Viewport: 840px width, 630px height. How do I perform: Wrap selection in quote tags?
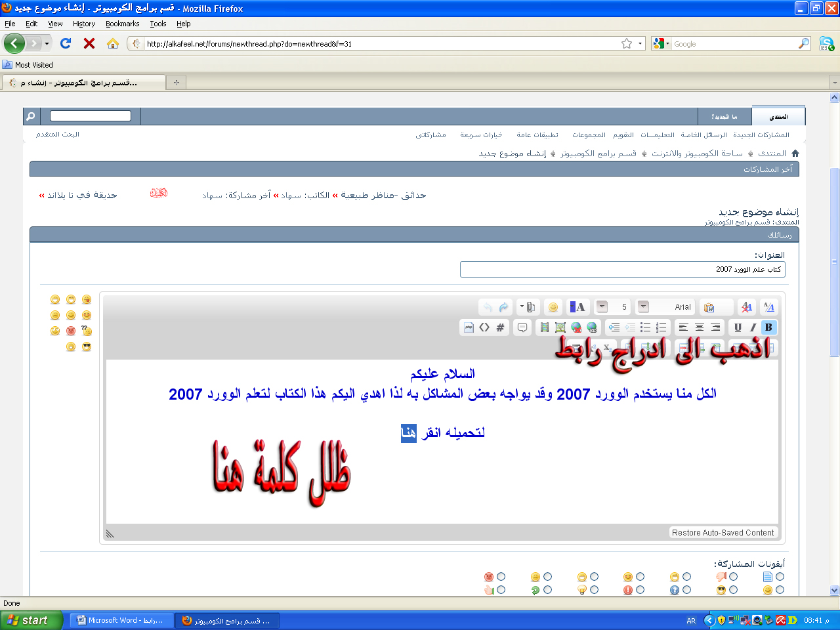(x=522, y=327)
